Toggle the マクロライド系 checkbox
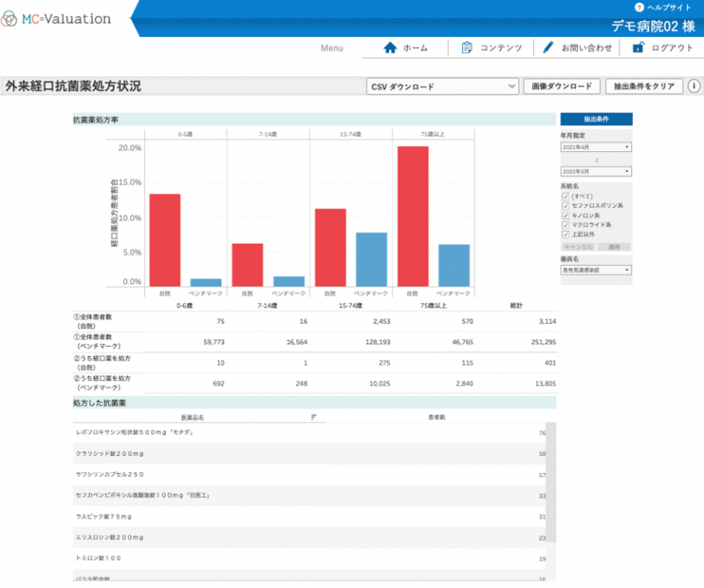 click(565, 224)
